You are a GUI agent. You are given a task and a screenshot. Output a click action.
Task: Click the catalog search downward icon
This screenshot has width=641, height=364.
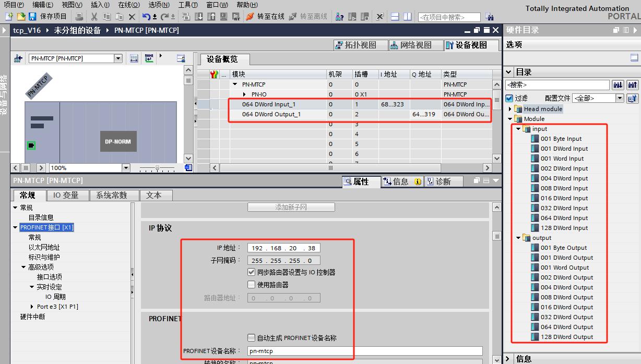tap(618, 84)
